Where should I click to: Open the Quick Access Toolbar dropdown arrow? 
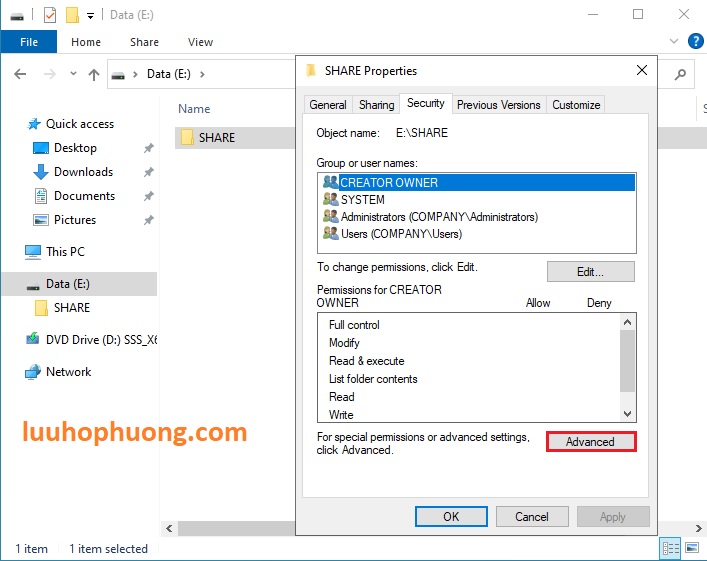(90, 16)
